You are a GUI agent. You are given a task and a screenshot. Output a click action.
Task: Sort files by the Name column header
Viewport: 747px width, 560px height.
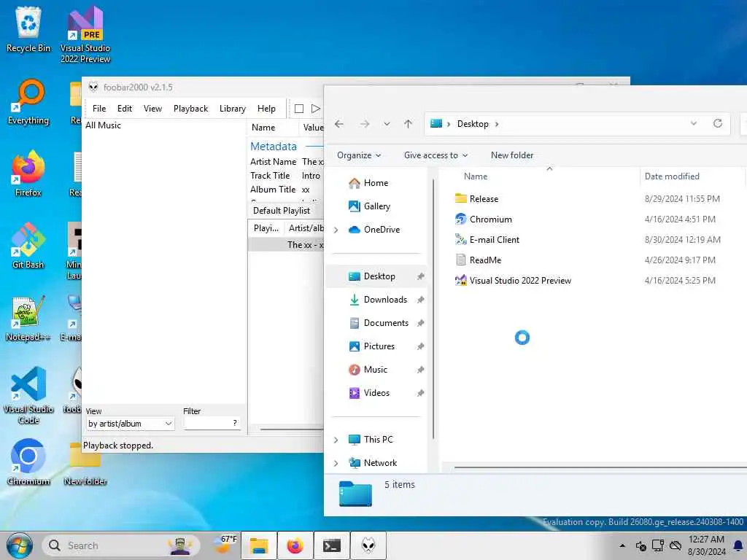pyautogui.click(x=476, y=176)
